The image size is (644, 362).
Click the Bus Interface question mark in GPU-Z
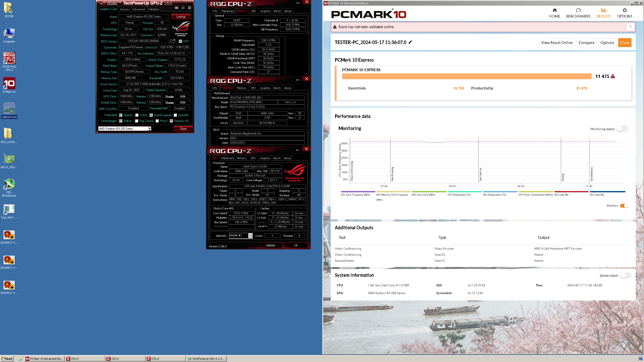pyautogui.click(x=189, y=53)
